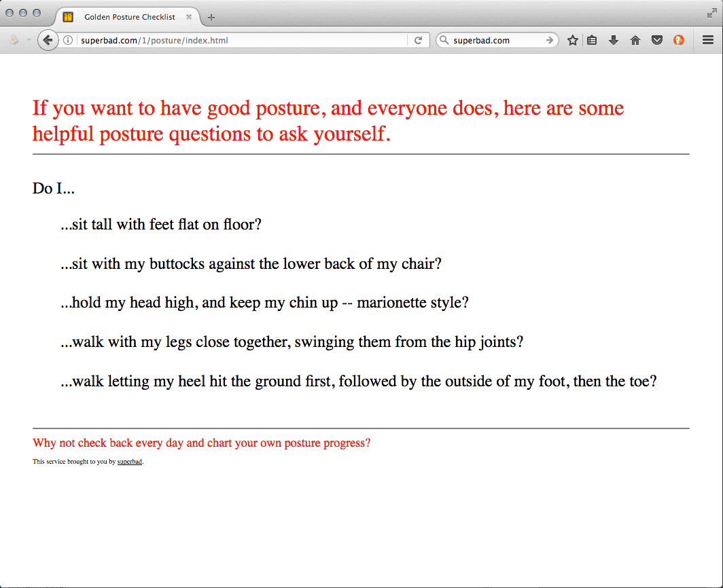Open the downloads panel

pyautogui.click(x=614, y=41)
